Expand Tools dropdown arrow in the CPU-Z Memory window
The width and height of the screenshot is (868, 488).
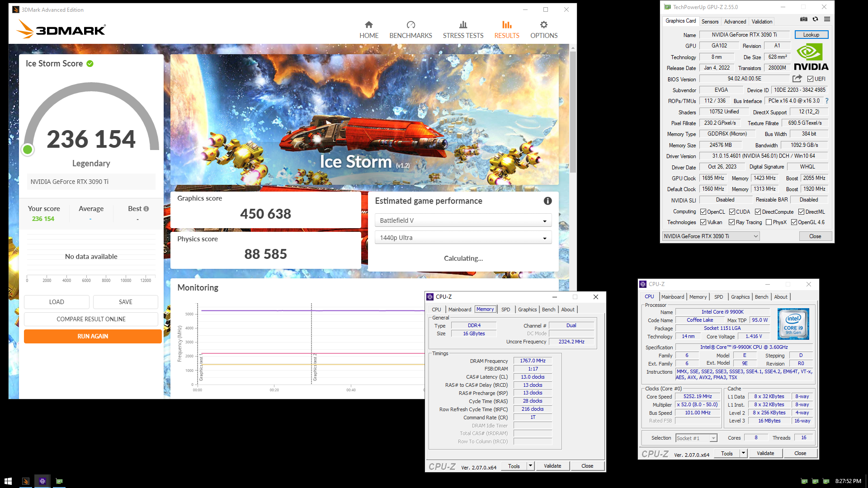(530, 466)
